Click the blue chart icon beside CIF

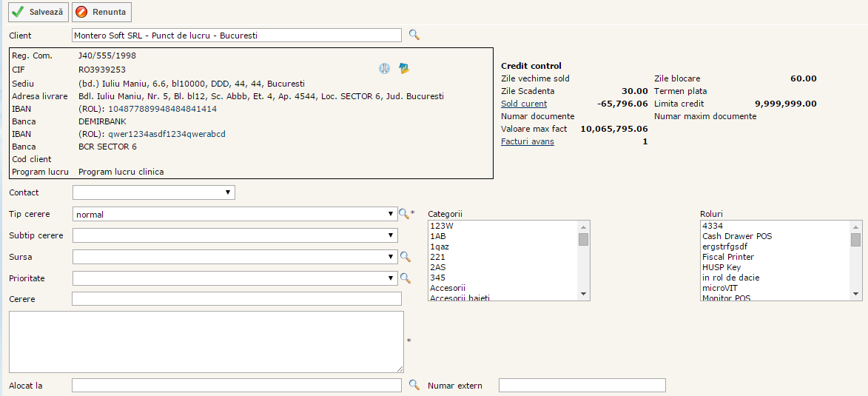404,68
